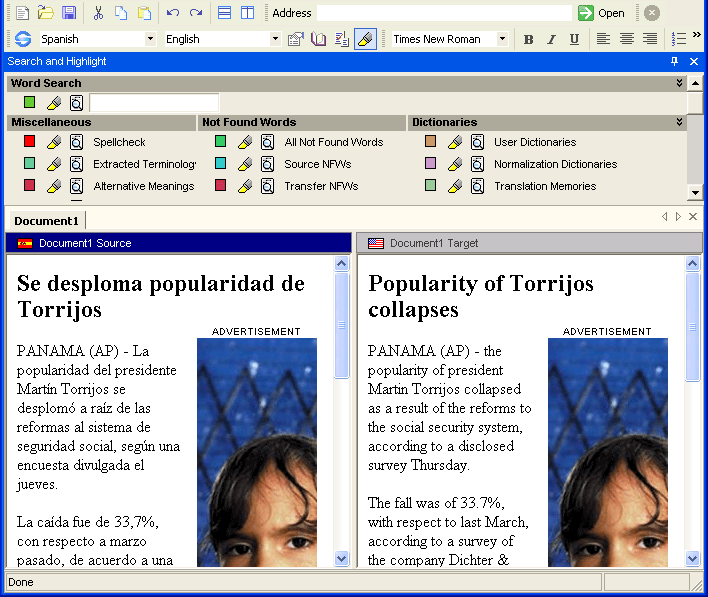Click the Extracted Terminology highlighter icon
Viewport: 708px width, 597px height.
pos(54,164)
